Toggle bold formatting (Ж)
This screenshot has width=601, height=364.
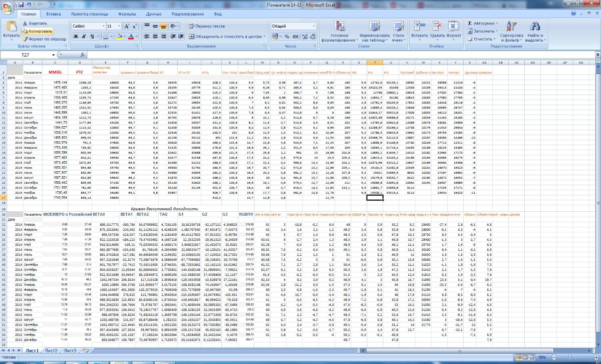[77, 37]
